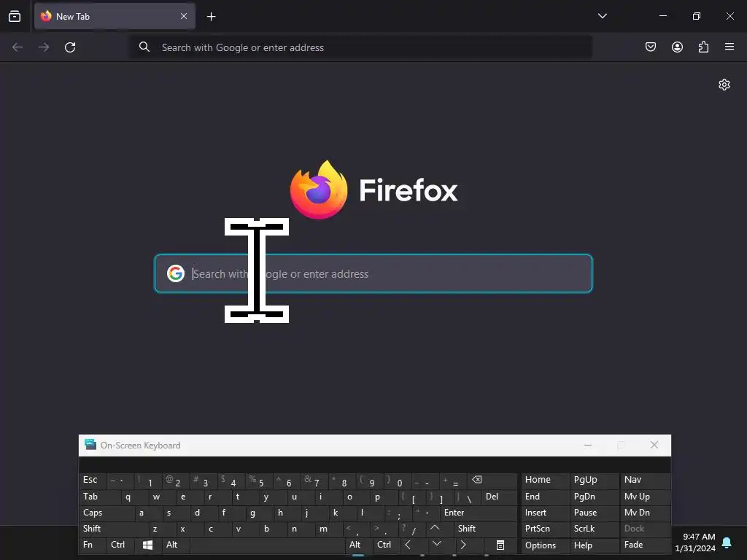This screenshot has width=747, height=560.
Task: Toggle left Ctrl key on keyboard
Action: click(x=120, y=545)
